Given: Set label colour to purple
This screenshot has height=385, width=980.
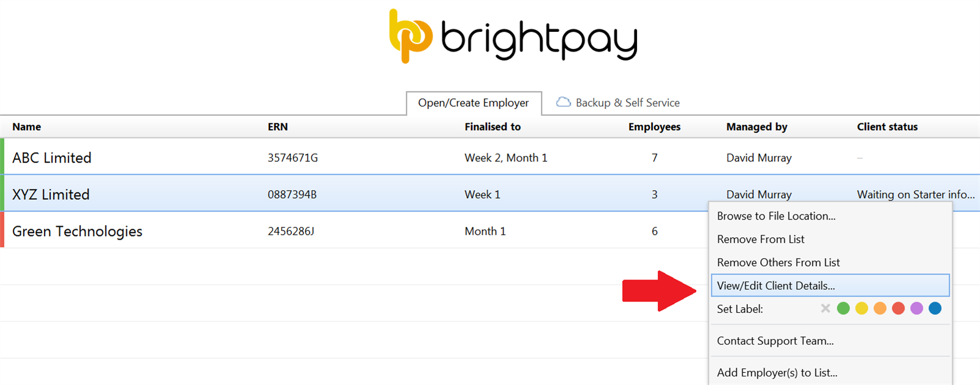Looking at the screenshot, I should [x=917, y=308].
